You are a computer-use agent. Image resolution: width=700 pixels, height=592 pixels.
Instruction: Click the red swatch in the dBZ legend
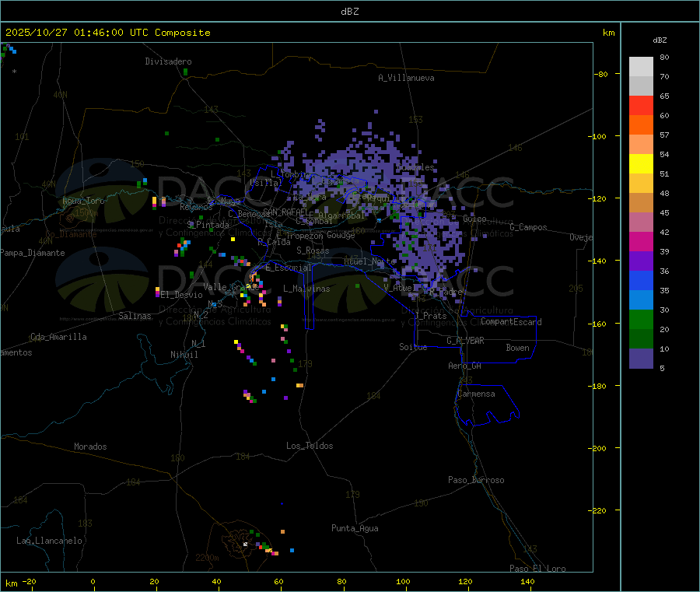641,105
